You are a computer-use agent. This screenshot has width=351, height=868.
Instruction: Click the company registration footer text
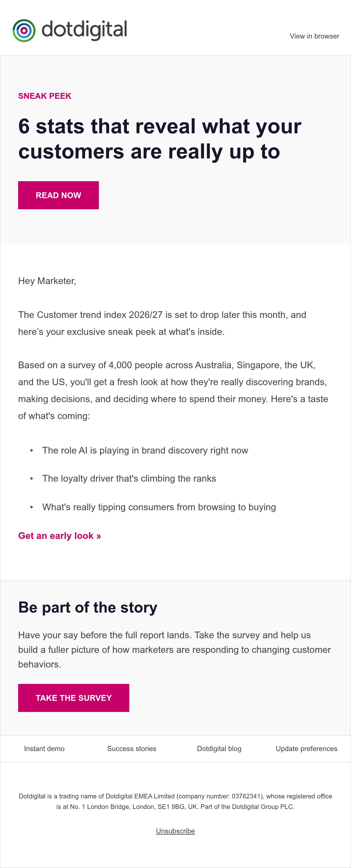(x=175, y=801)
